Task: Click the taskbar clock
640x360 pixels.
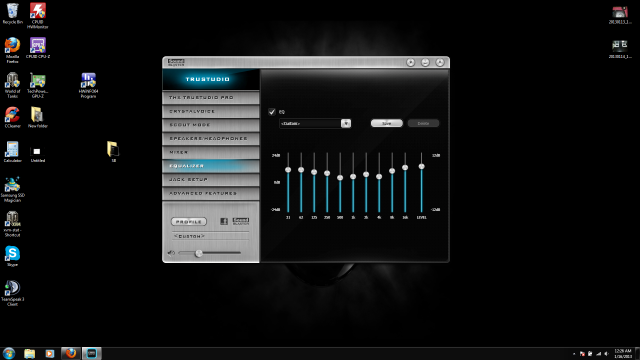Action: point(623,353)
